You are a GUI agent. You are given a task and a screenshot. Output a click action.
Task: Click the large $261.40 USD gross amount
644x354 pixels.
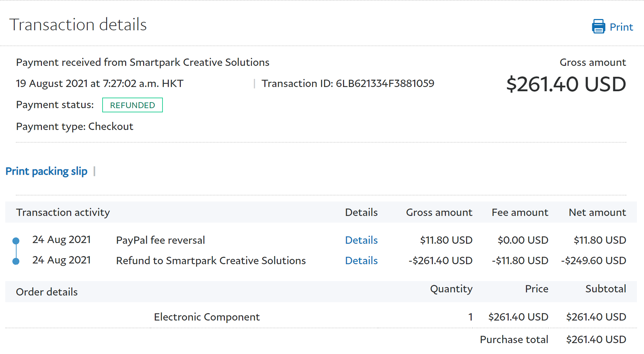(566, 85)
